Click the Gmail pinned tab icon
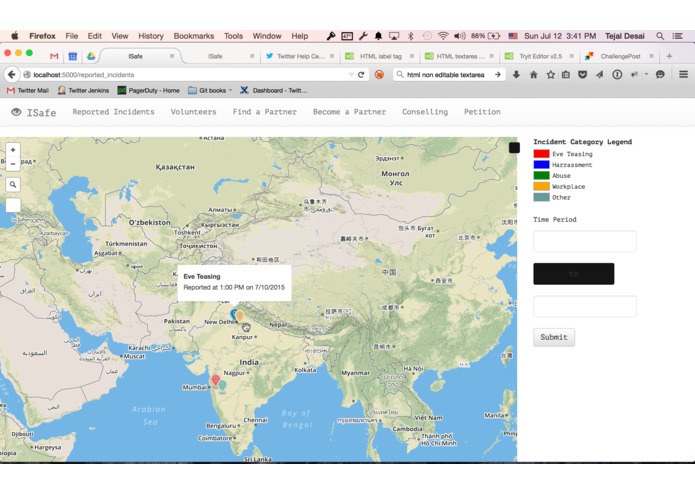The image size is (695, 494). (54, 56)
